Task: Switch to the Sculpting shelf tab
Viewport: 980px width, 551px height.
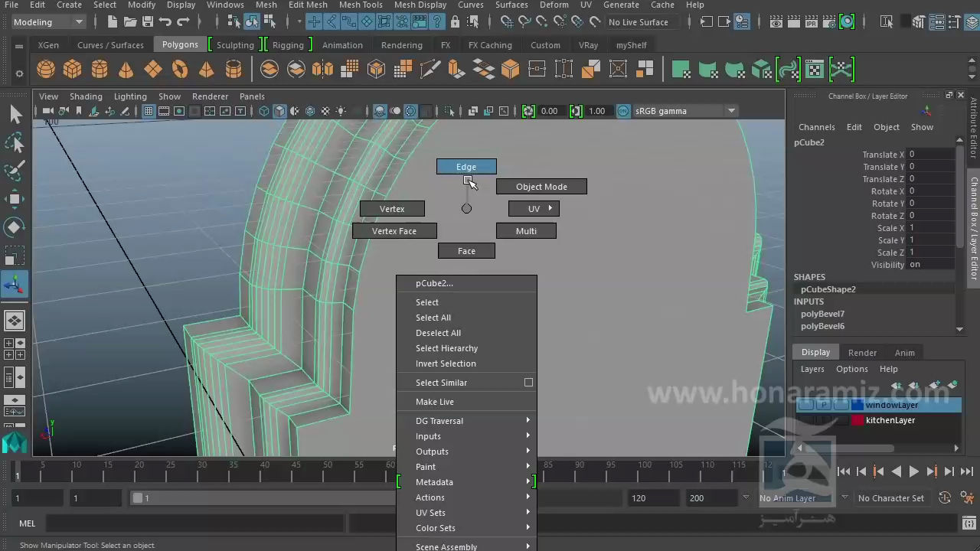Action: 235,45
